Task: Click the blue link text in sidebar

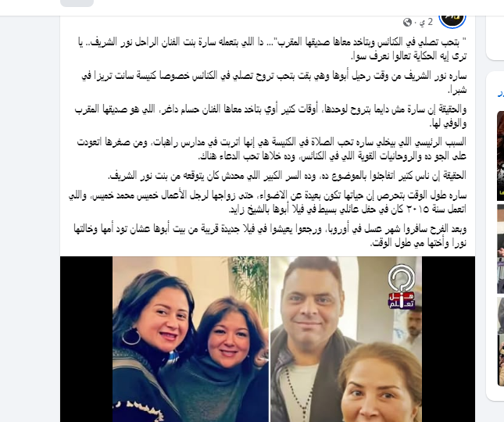Action: coord(501,93)
